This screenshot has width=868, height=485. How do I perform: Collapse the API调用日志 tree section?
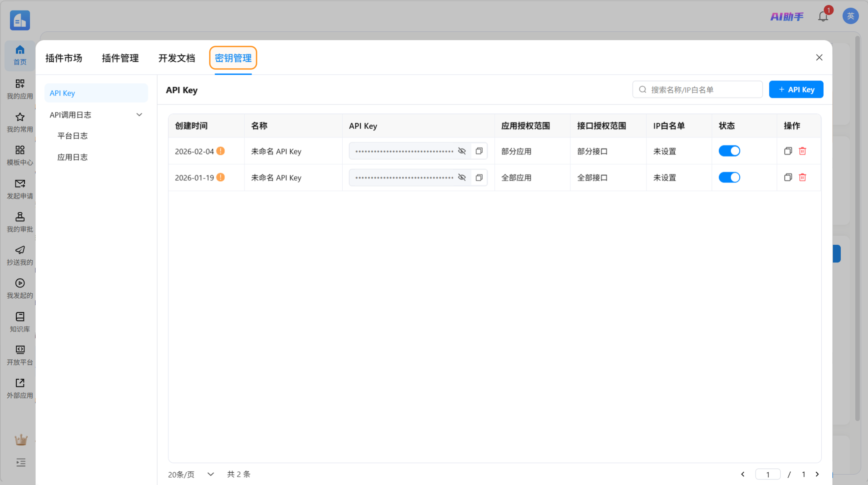(139, 115)
